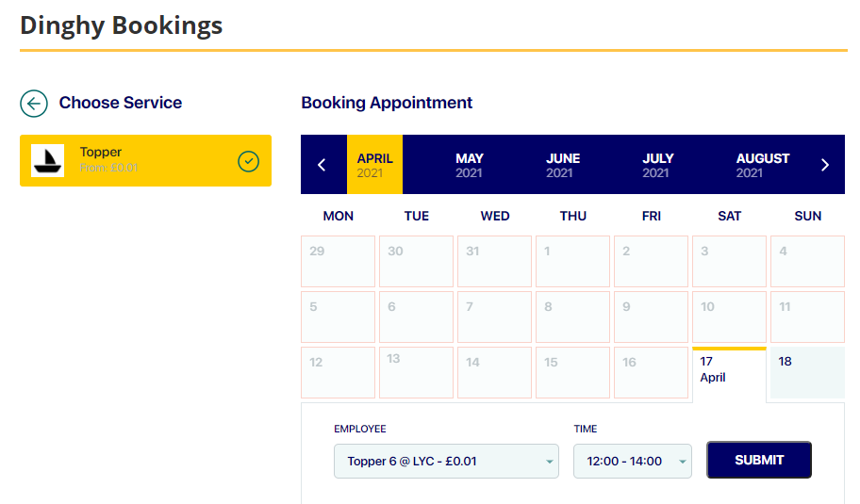This screenshot has height=504, width=860.
Task: Click the checkmark circle on Topper service
Action: tap(248, 162)
